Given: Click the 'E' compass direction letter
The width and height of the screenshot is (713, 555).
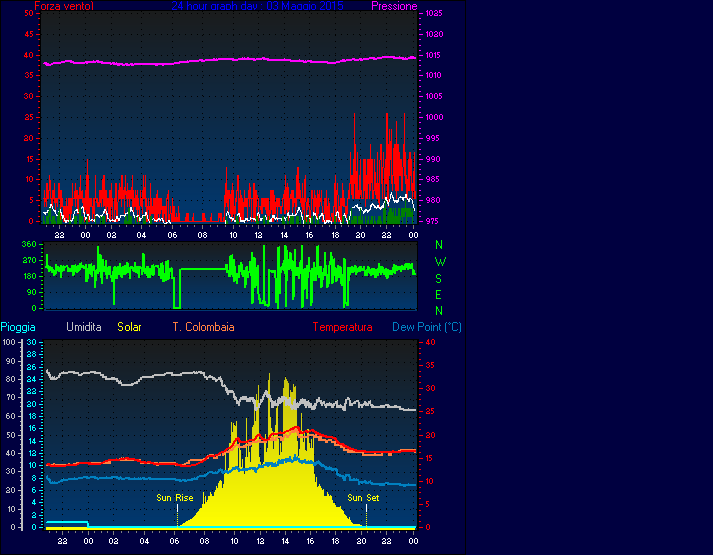Looking at the screenshot, I should (x=438, y=295).
